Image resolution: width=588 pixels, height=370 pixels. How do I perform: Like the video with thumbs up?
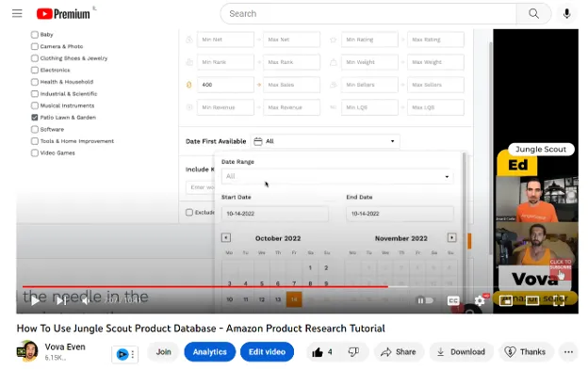click(321, 352)
